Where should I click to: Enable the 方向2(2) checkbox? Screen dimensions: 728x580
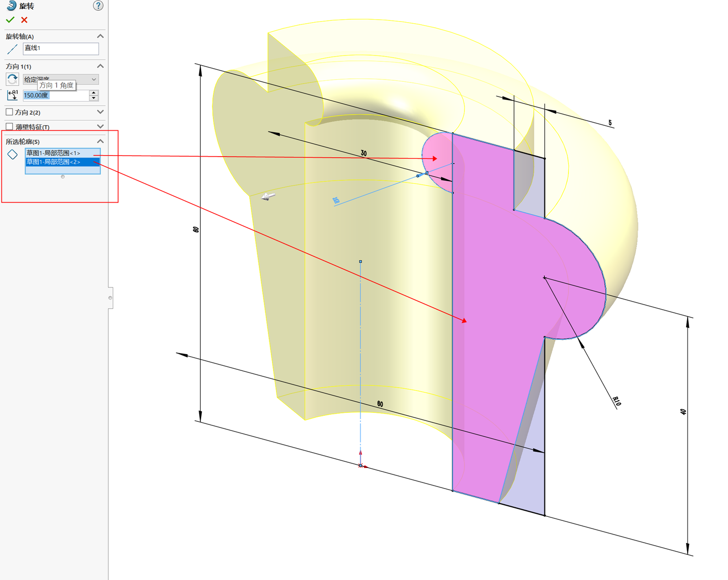pos(10,112)
